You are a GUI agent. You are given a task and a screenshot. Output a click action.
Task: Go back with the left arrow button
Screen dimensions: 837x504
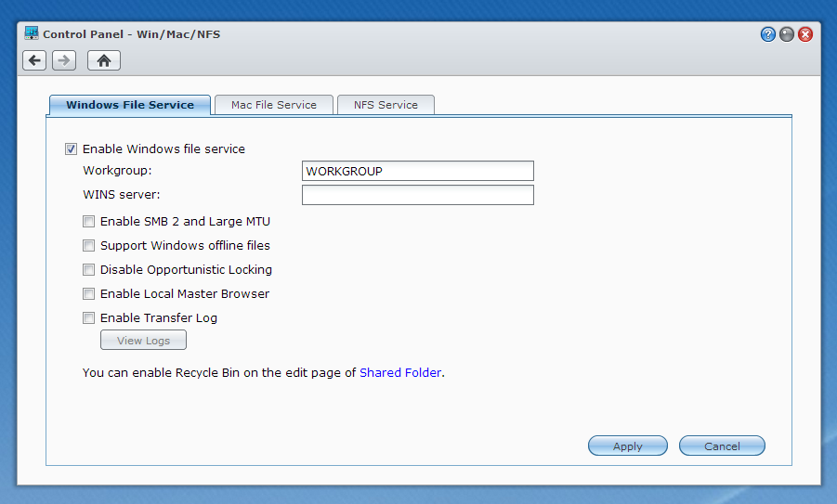coord(34,60)
